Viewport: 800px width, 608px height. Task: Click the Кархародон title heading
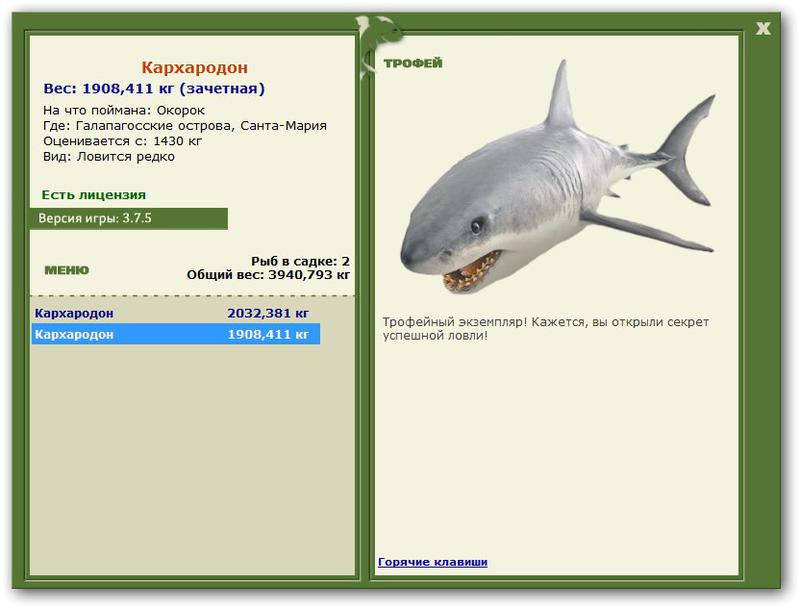[194, 67]
